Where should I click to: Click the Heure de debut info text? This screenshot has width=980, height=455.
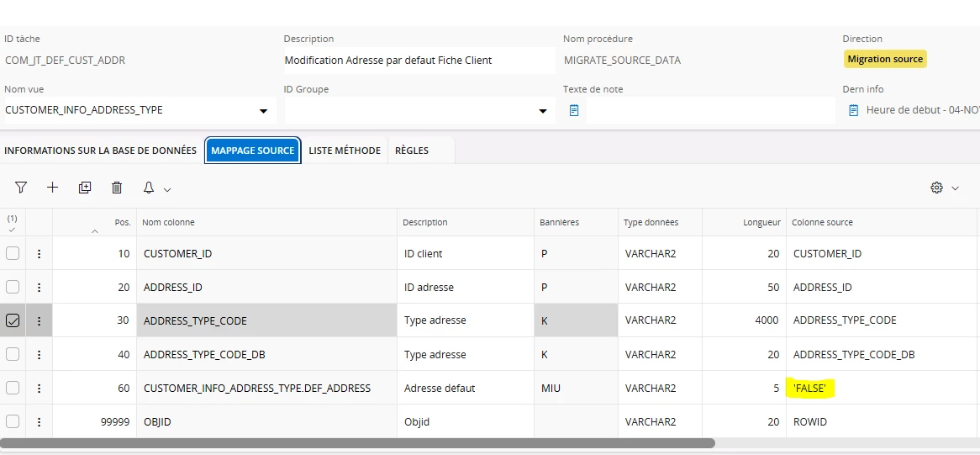click(x=923, y=110)
